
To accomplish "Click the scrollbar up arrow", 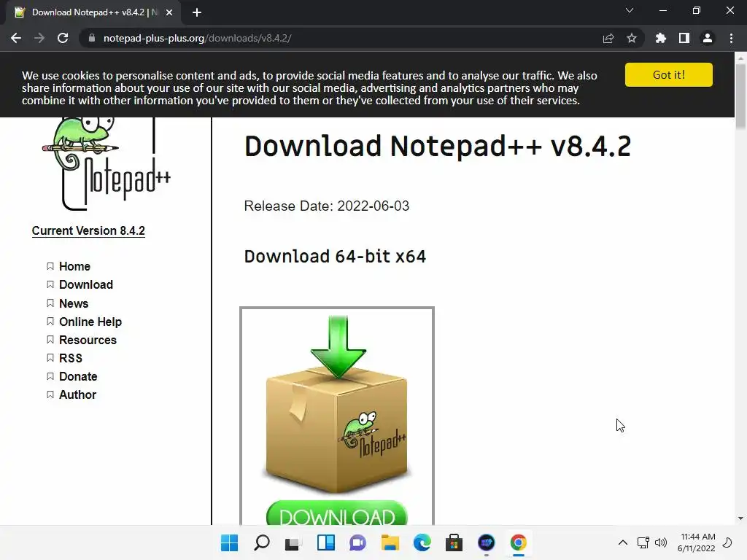I will (x=740, y=58).
